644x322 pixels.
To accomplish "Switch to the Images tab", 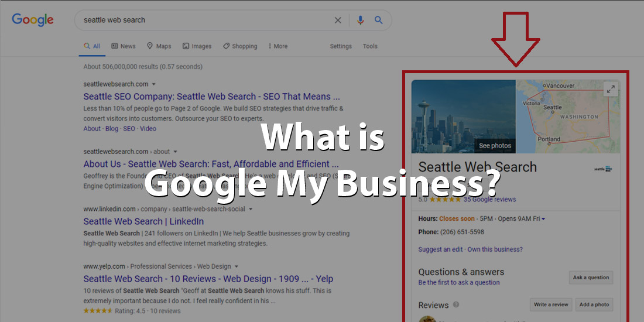I will pyautogui.click(x=197, y=46).
